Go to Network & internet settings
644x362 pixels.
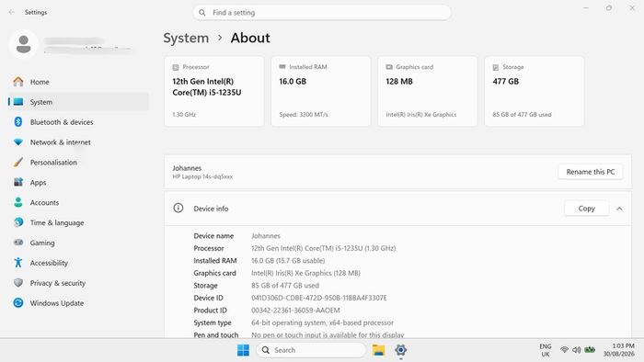click(78, 141)
